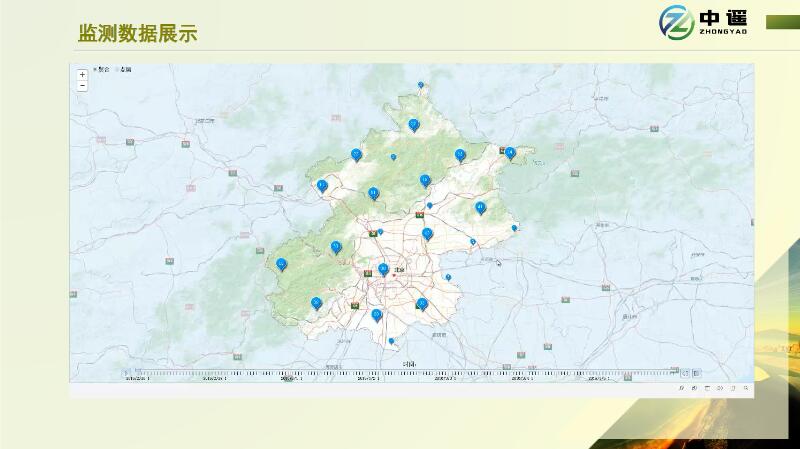Click the leftmost icon in bottom map toolbar
This screenshot has width=800, height=449.
pos(681,388)
